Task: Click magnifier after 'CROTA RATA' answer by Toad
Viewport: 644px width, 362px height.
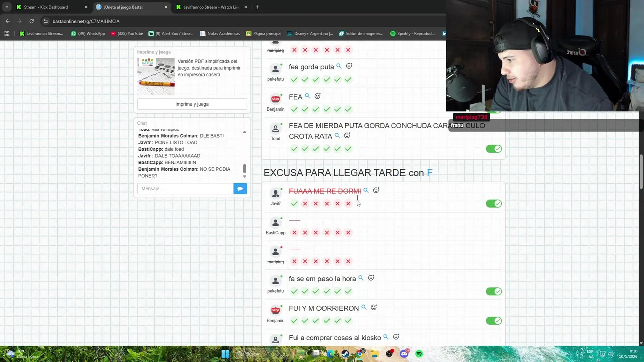Action: 337,136
